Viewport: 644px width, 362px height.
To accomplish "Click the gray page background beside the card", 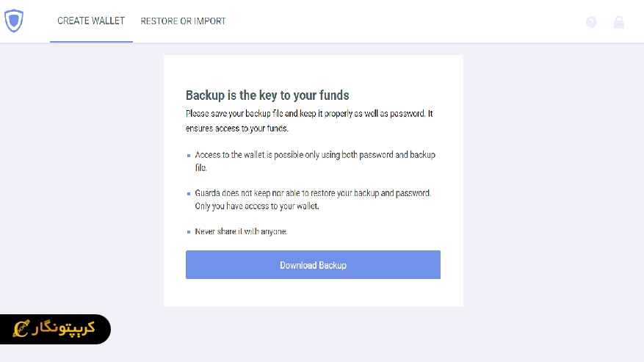I will coord(551,184).
